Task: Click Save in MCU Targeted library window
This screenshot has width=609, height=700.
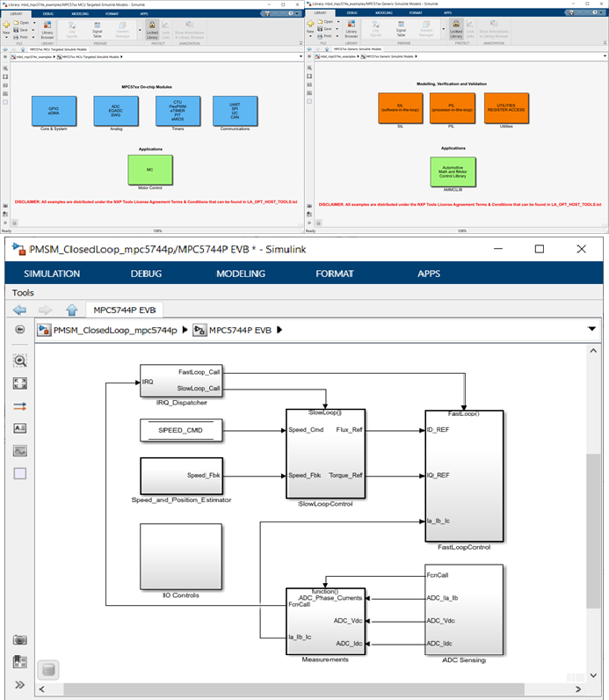Action: (x=20, y=30)
